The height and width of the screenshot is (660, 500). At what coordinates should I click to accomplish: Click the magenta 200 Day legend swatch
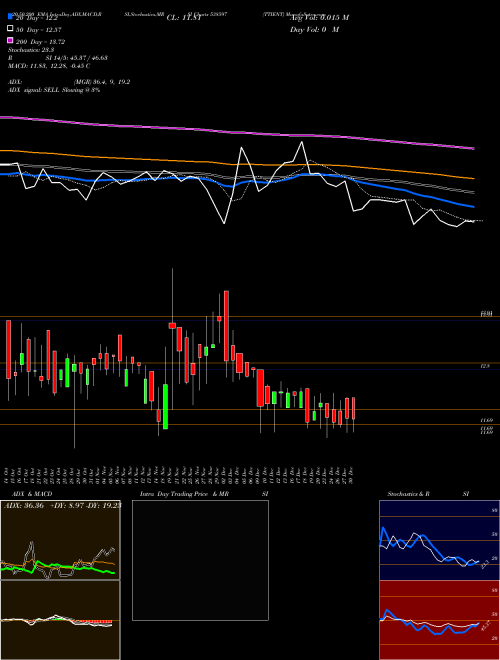pos(11,41)
